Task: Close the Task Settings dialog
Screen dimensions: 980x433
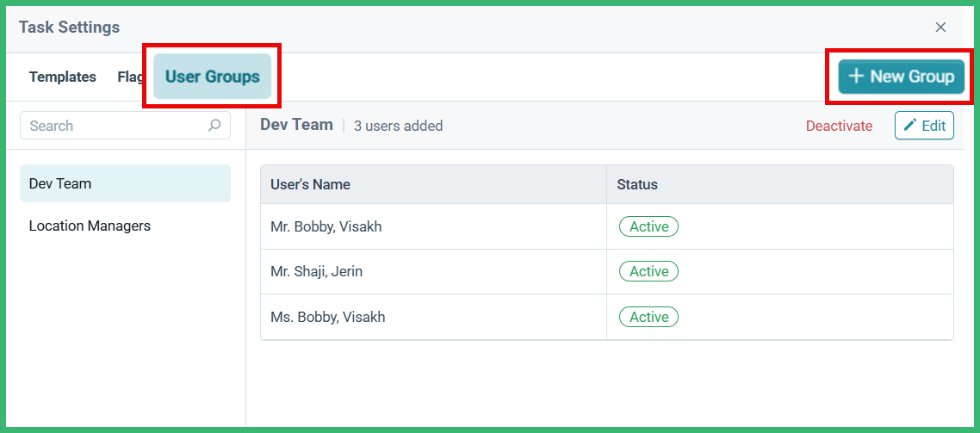Action: pos(940,27)
